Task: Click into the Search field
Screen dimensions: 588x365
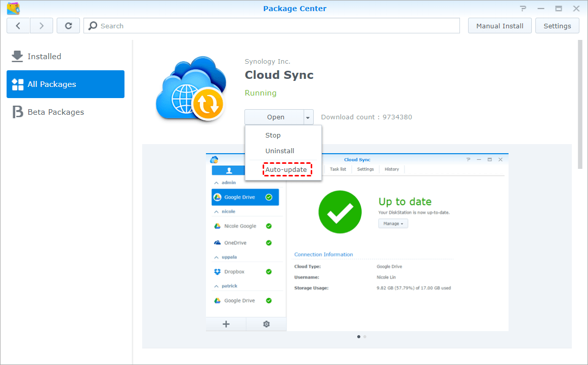Action: (x=273, y=26)
